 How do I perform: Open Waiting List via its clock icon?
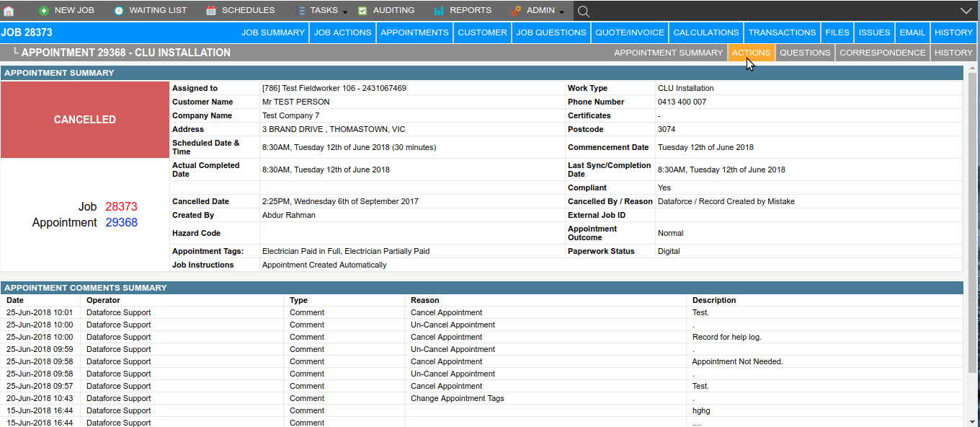118,11
